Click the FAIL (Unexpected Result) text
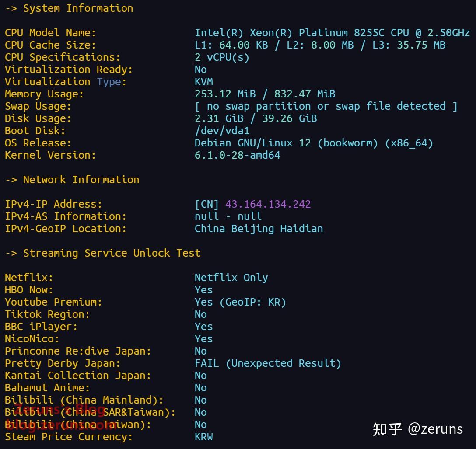Image resolution: width=476 pixels, height=449 pixels. (x=267, y=363)
